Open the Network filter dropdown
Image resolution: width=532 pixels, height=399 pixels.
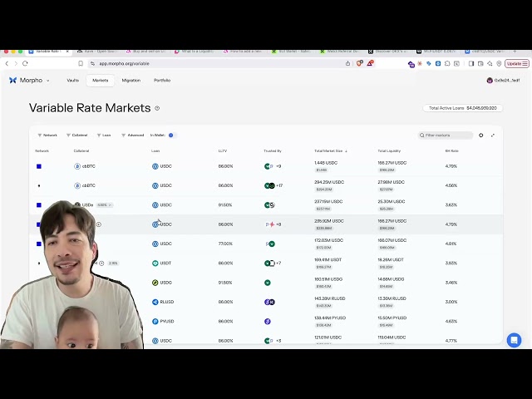(47, 135)
